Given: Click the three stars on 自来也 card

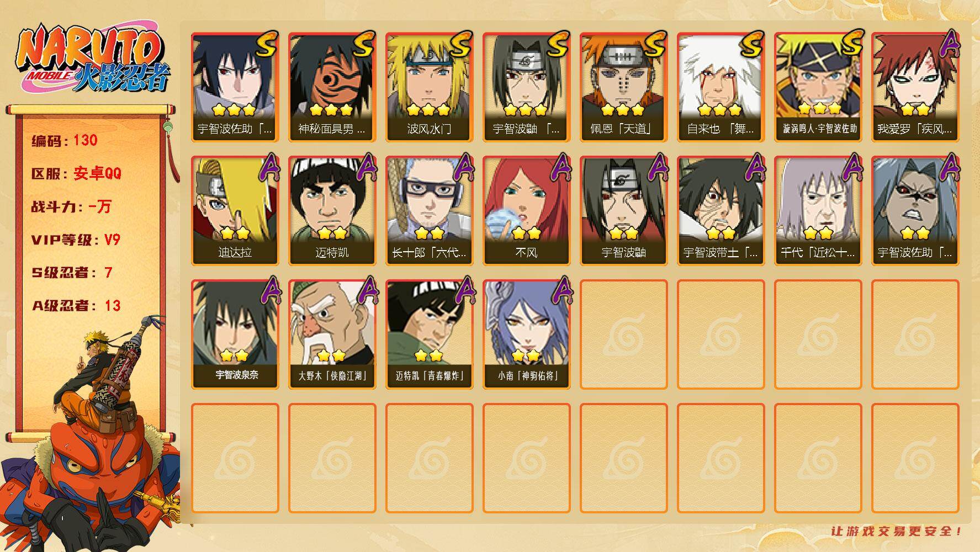Looking at the screenshot, I should click(x=719, y=109).
